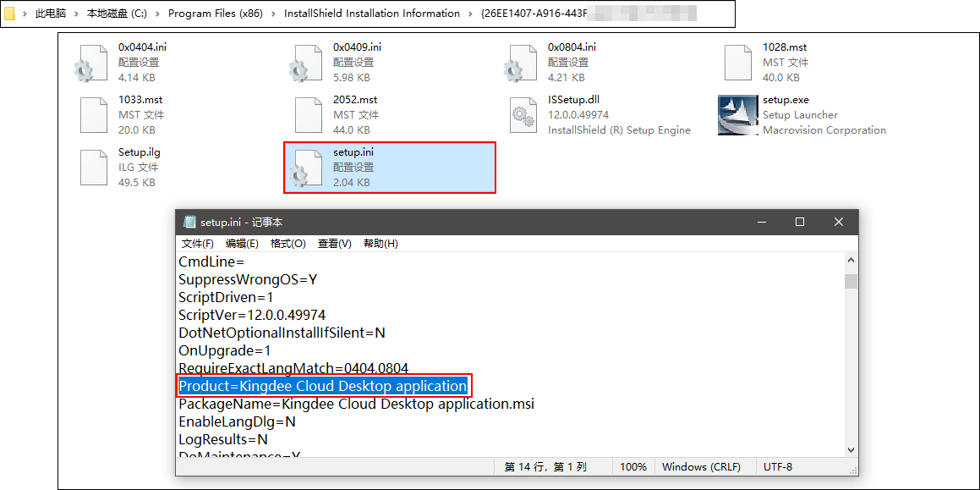
Task: Click the folder icon in address bar
Action: pyautogui.click(x=9, y=14)
